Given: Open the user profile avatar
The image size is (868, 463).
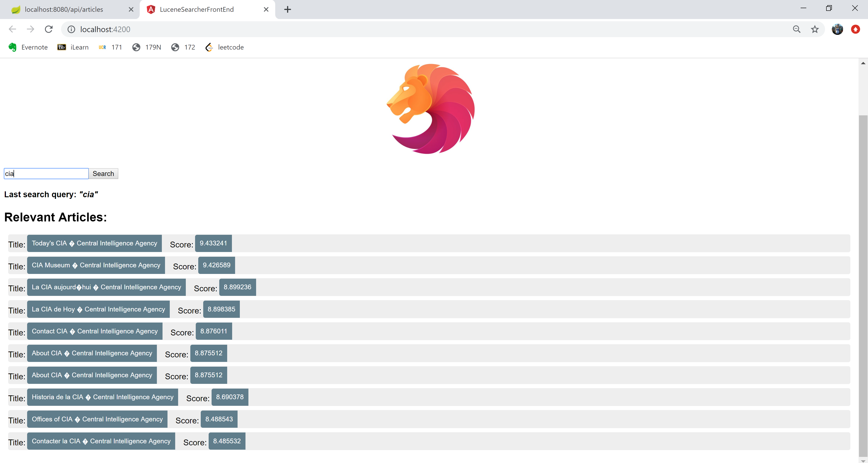Looking at the screenshot, I should point(837,29).
